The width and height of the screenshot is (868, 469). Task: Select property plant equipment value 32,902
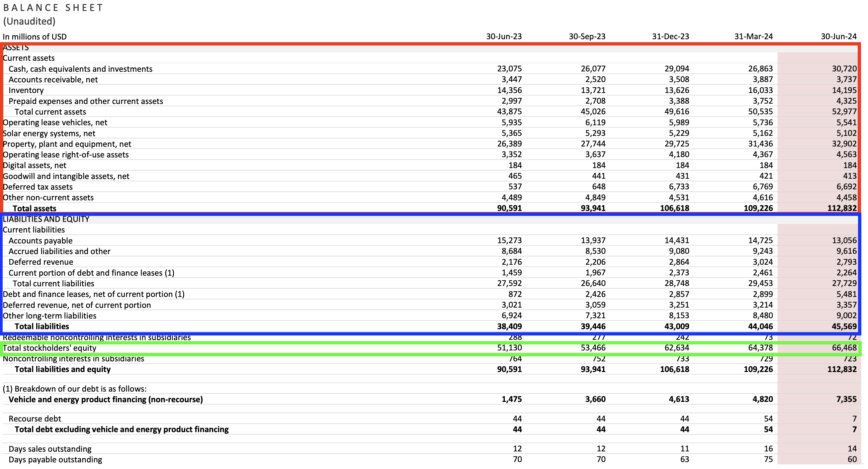(844, 144)
